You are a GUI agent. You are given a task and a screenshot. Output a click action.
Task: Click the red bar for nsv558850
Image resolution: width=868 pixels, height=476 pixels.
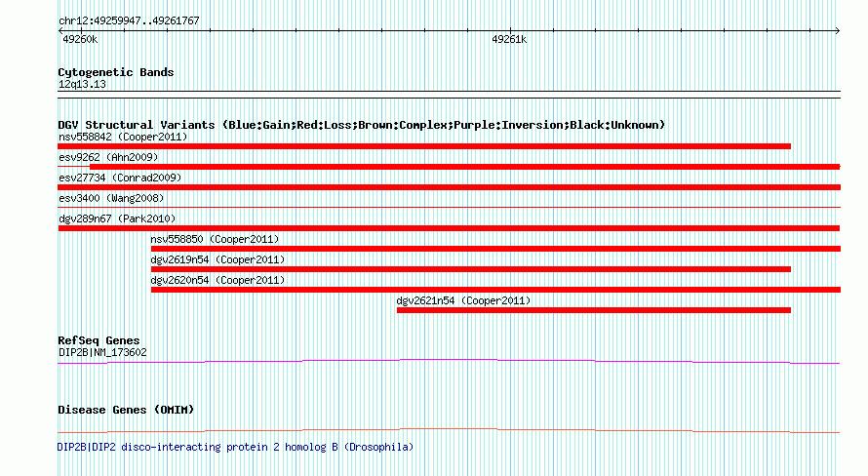tap(495, 249)
